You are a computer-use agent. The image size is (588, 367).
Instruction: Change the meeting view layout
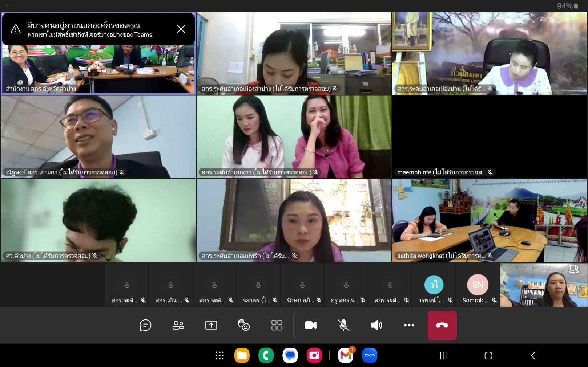[x=277, y=325]
